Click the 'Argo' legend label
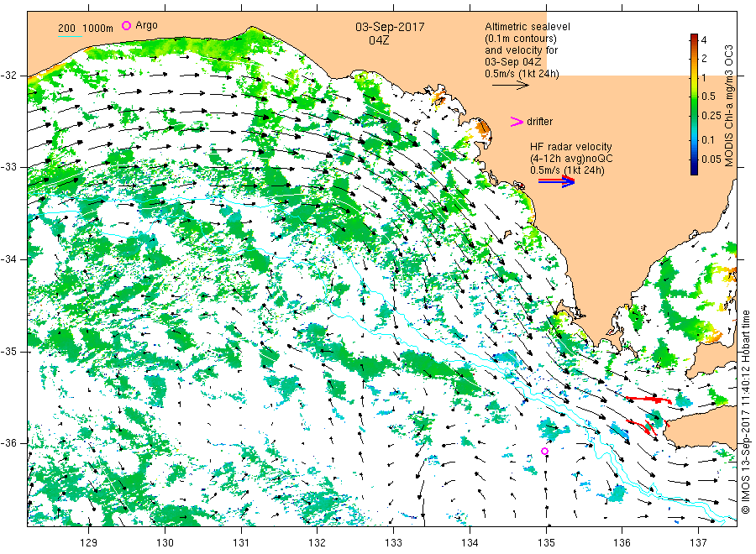Viewport: 756px width, 554px height. [x=146, y=25]
